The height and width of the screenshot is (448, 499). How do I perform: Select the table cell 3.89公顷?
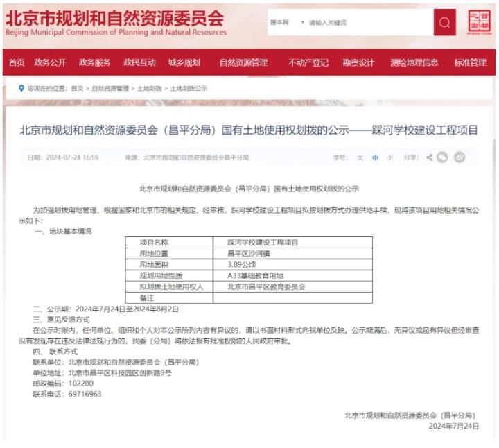coord(292,265)
